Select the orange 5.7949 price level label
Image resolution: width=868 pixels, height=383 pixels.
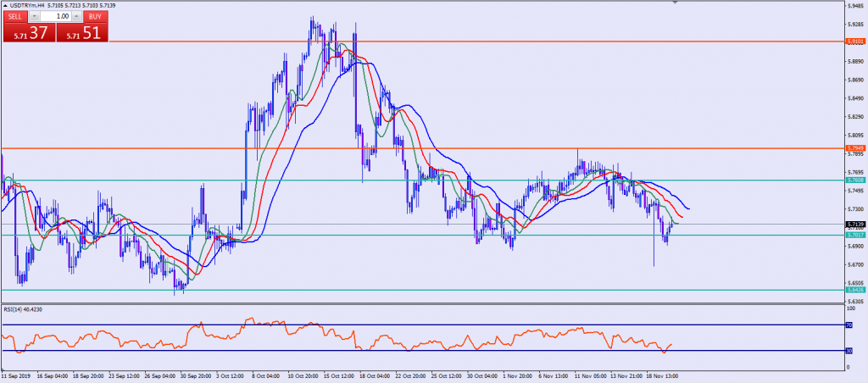click(856, 148)
